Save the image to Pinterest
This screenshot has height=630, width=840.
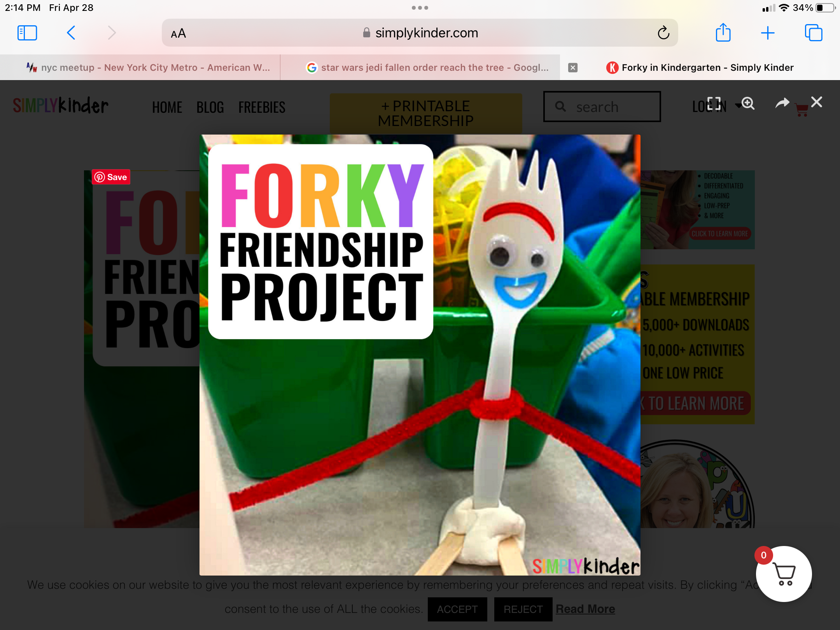[111, 177]
